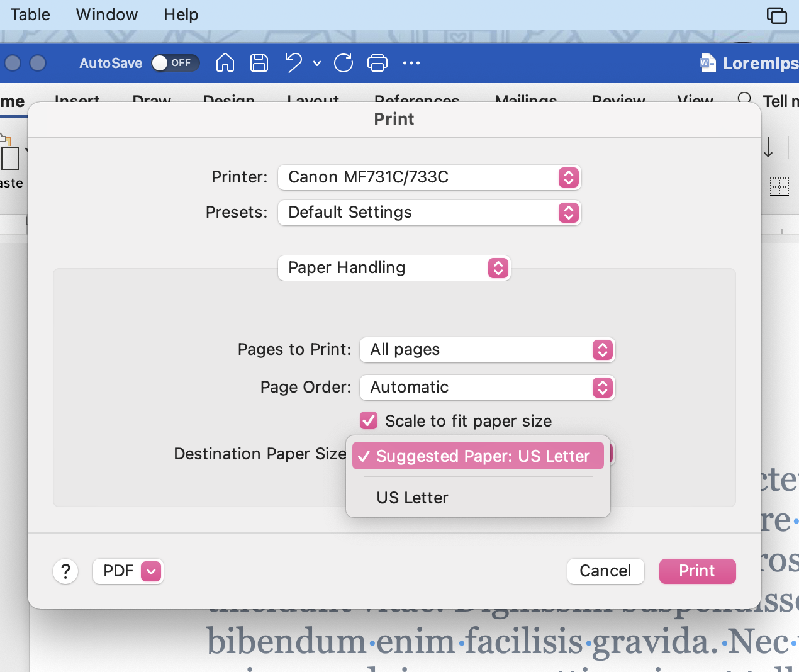Expand the undo history dropdown arrow
799x672 pixels.
[x=317, y=63]
